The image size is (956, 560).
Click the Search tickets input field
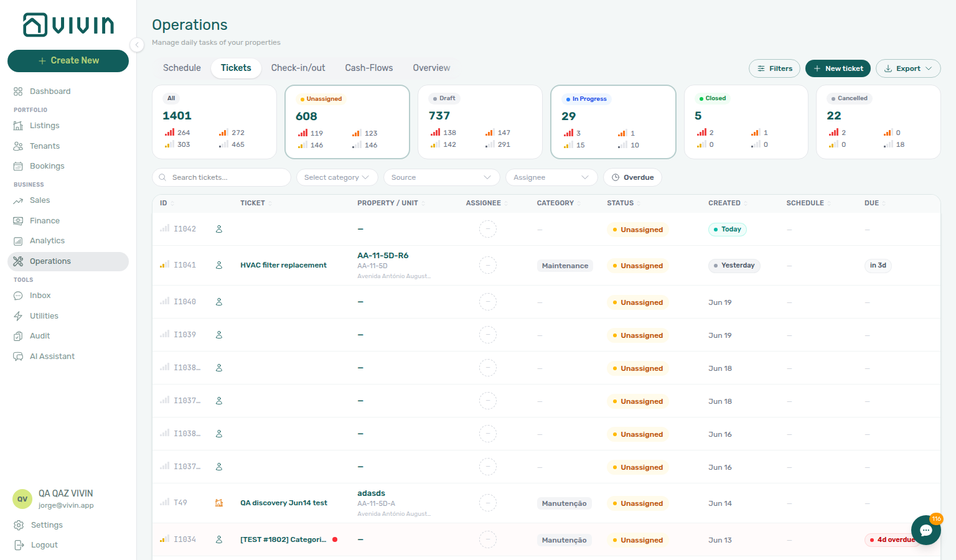pos(222,177)
